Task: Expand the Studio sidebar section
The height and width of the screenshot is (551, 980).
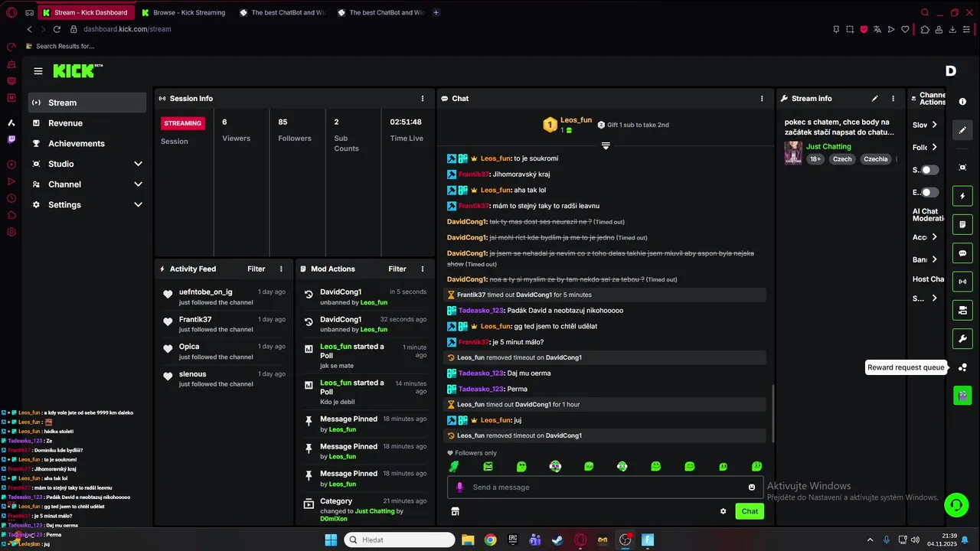Action: click(x=138, y=164)
